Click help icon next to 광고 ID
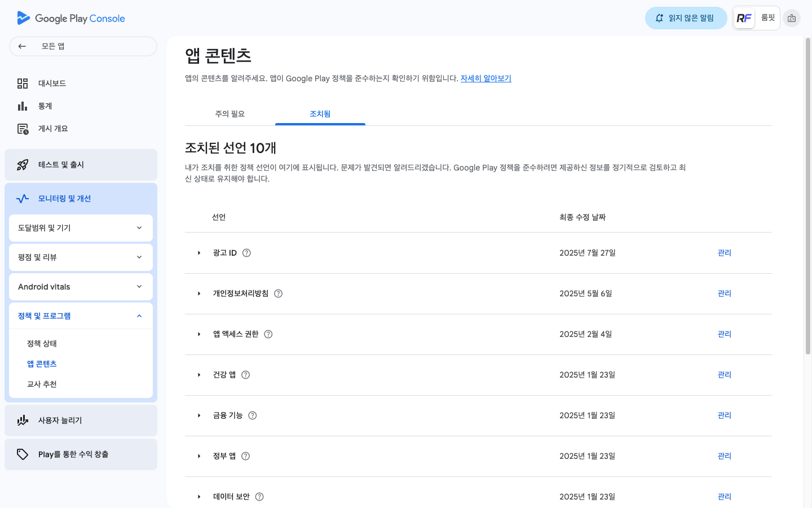 tap(246, 253)
